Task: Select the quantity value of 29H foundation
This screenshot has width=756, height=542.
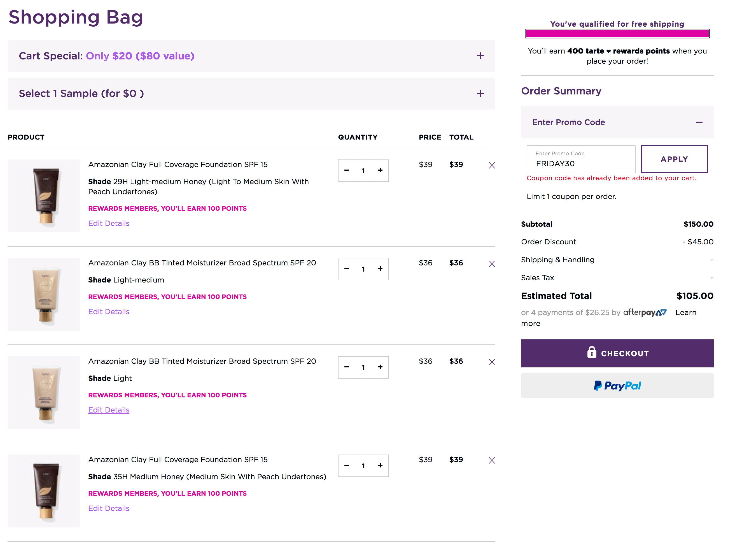Action: tap(363, 171)
